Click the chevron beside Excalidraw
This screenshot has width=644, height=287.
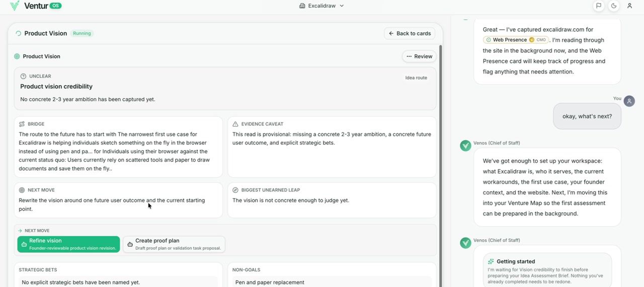[x=342, y=6]
